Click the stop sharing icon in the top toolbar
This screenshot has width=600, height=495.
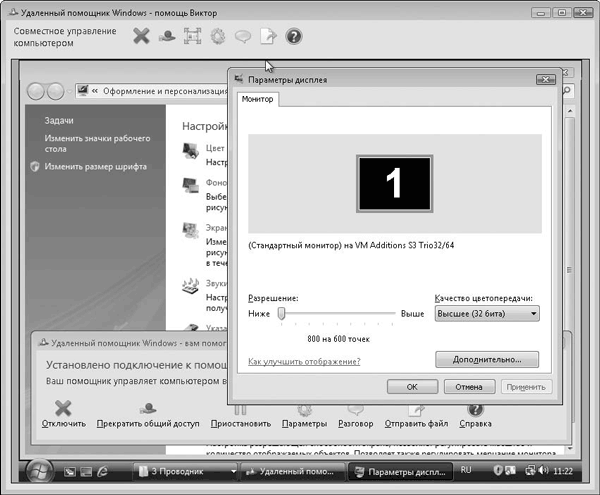pos(167,36)
